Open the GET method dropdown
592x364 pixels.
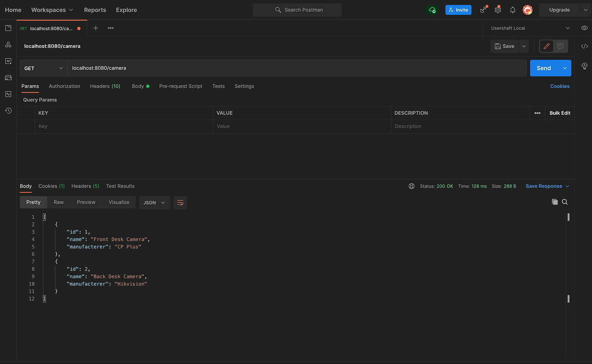click(x=44, y=68)
